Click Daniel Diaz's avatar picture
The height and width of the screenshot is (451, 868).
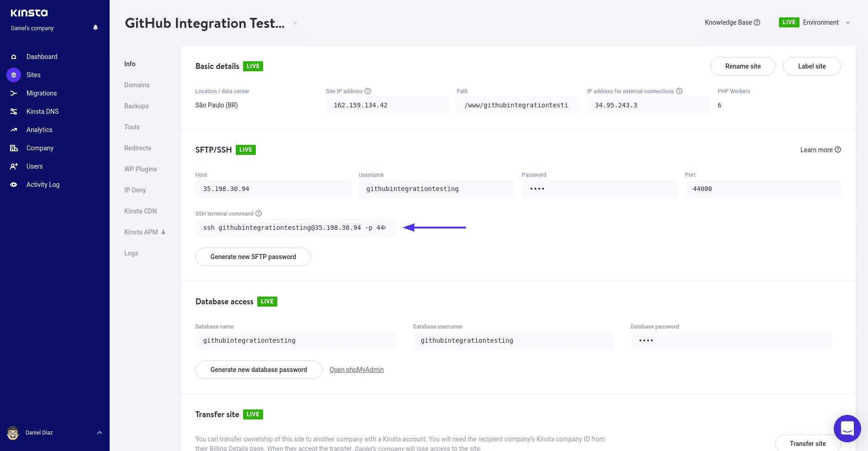[13, 433]
